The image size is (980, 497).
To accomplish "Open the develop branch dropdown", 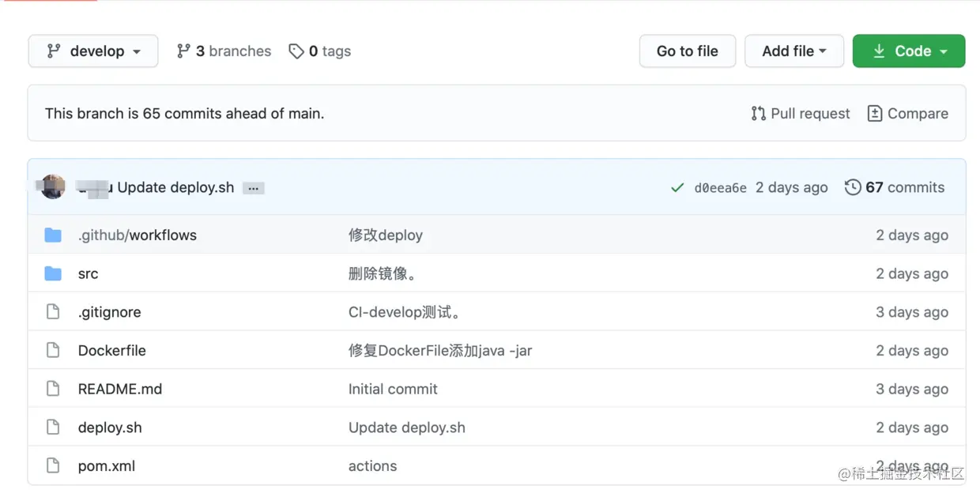I will coord(93,51).
